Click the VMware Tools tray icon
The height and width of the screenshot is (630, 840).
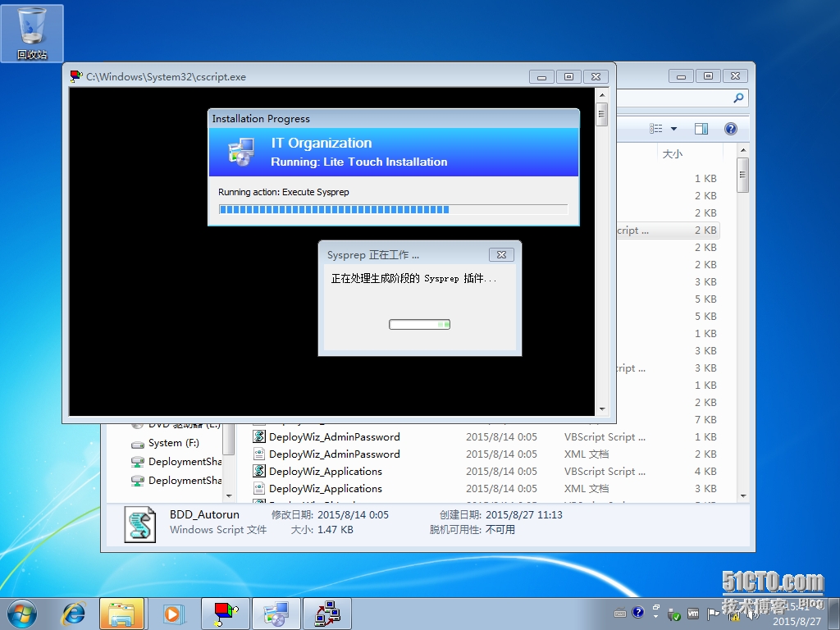coord(693,614)
